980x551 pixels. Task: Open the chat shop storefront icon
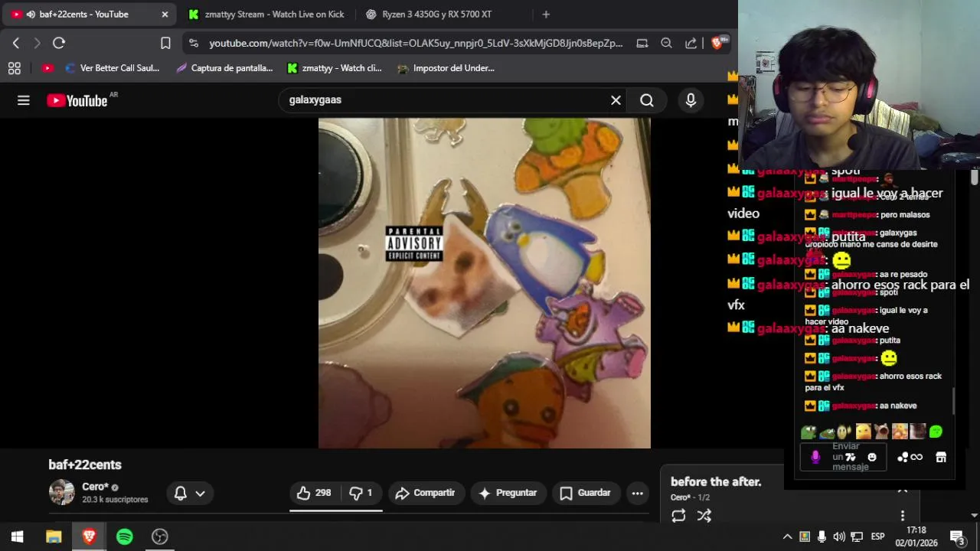tap(941, 457)
